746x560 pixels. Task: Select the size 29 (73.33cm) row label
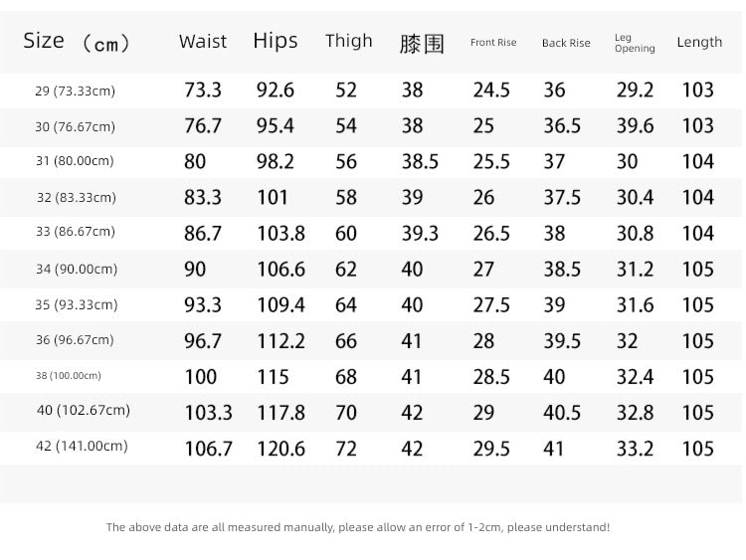(76, 91)
